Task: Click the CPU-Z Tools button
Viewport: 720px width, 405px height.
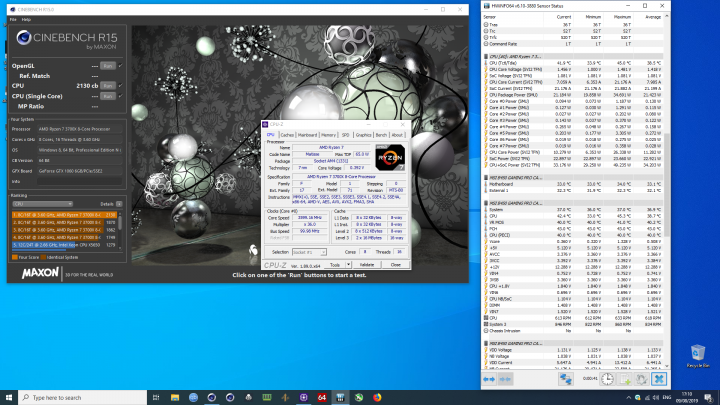Action: coord(335,265)
